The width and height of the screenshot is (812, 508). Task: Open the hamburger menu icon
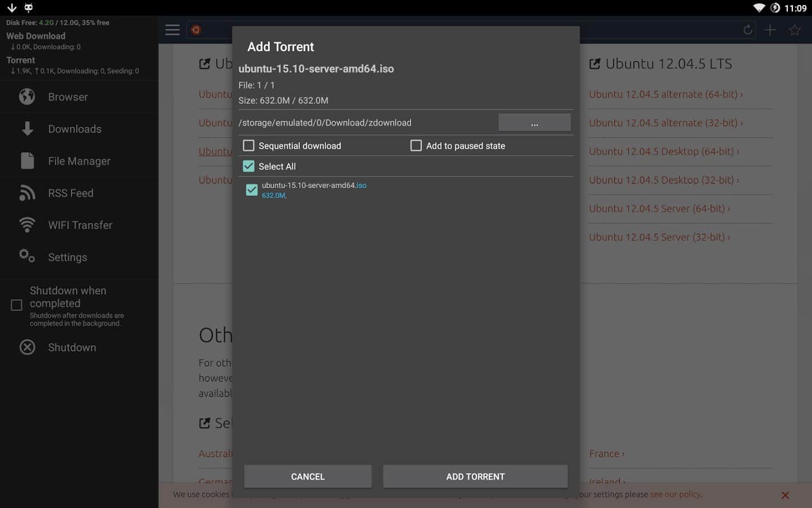click(173, 30)
